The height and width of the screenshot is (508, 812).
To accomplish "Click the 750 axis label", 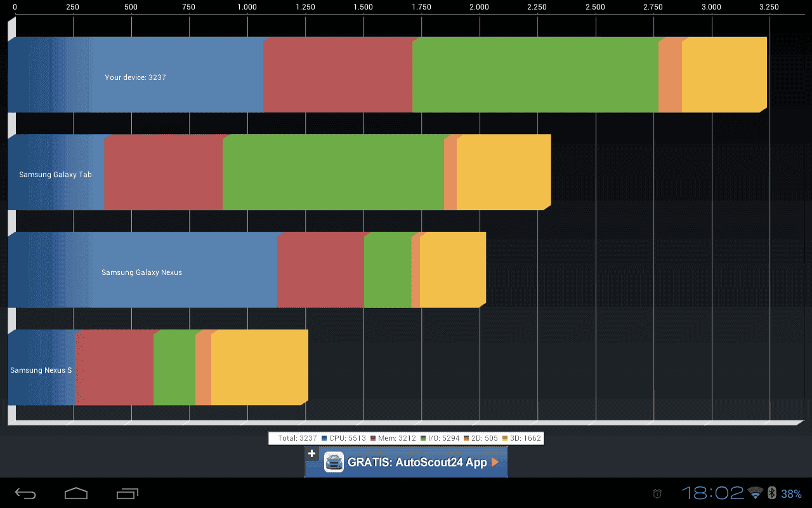I will tap(189, 7).
